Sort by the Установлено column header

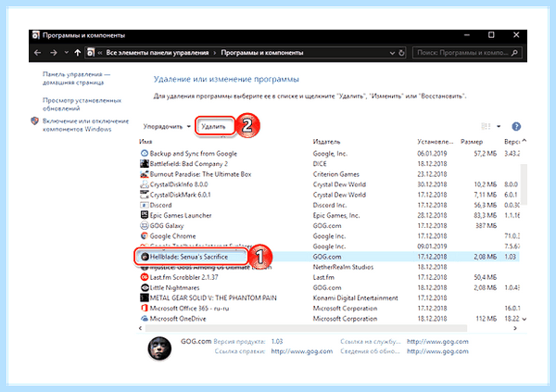[436, 142]
